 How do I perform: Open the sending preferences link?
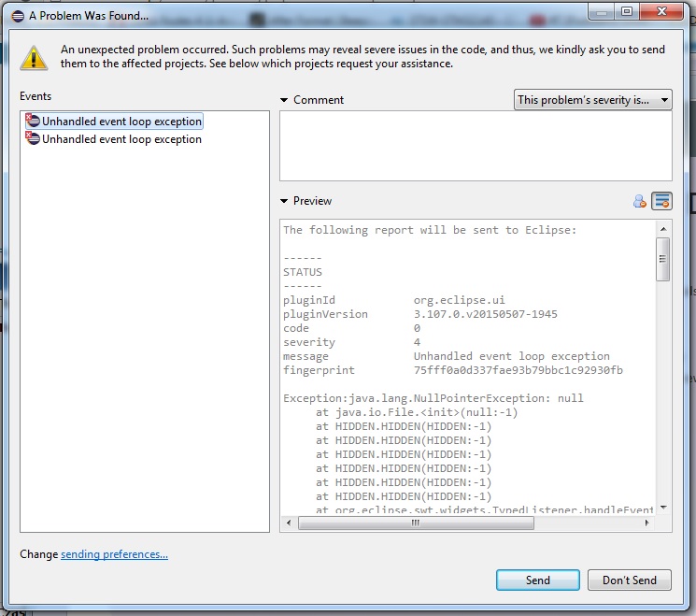point(114,554)
